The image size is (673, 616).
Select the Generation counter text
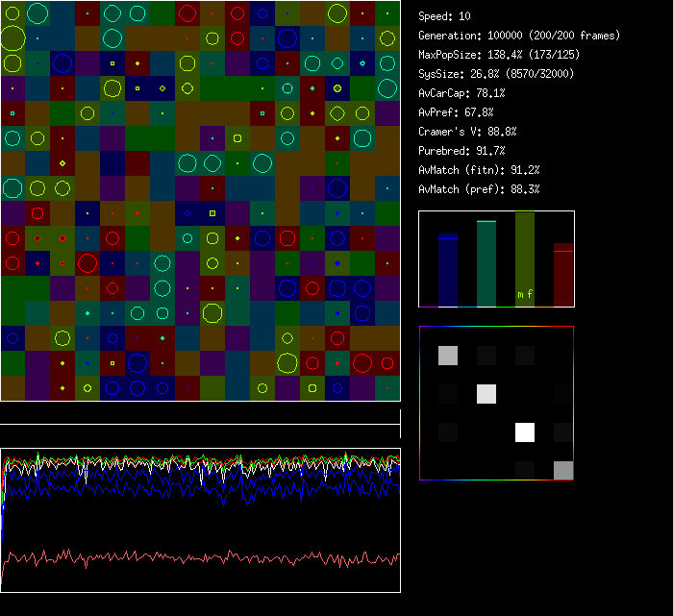(519, 36)
